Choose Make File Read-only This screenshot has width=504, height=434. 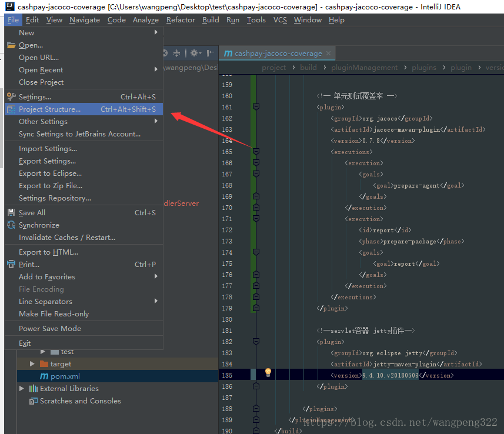[x=84, y=314]
